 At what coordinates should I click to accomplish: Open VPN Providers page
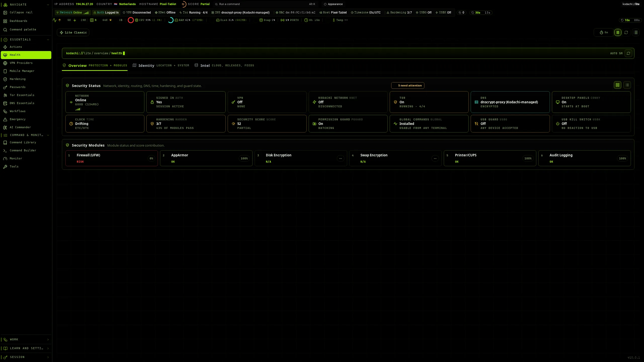(x=26, y=63)
